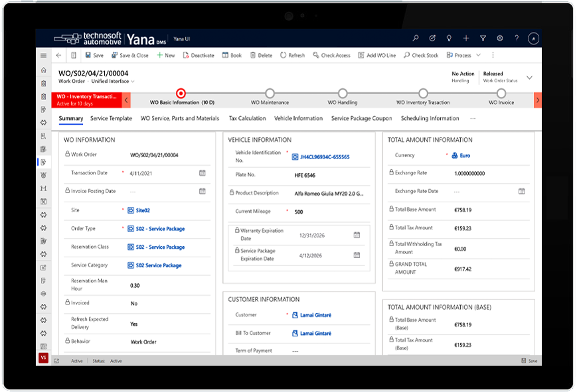Select WO Handling stage
This screenshot has height=392, width=577.
pyautogui.click(x=343, y=94)
